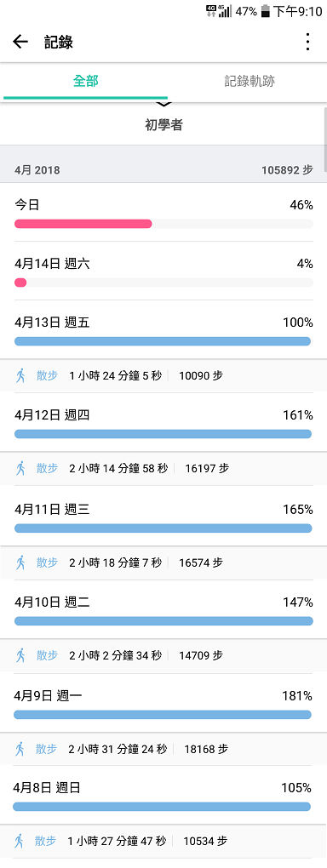Image resolution: width=327 pixels, height=868 pixels.
Task: Open 散步 18168 步 activity details
Action: pos(163,749)
